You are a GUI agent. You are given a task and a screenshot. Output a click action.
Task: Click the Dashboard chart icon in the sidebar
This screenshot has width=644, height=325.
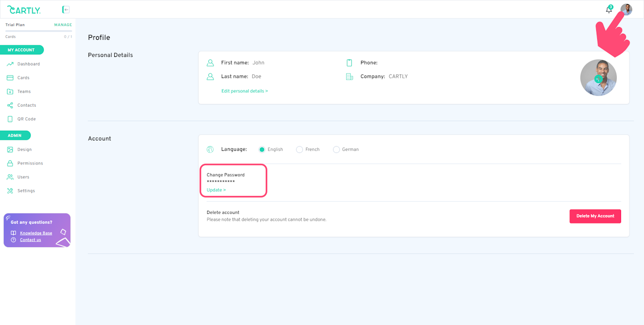[x=10, y=64]
